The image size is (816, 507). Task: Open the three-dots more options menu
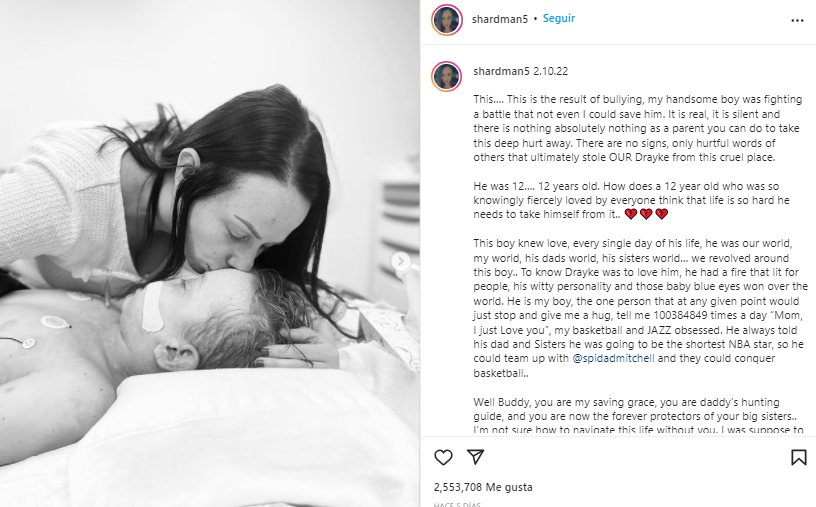[797, 20]
